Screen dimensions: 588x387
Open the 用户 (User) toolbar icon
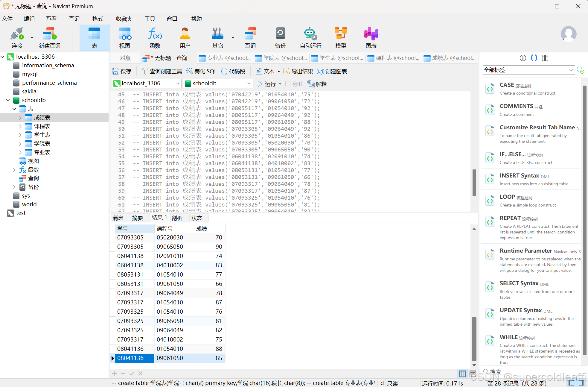185,38
